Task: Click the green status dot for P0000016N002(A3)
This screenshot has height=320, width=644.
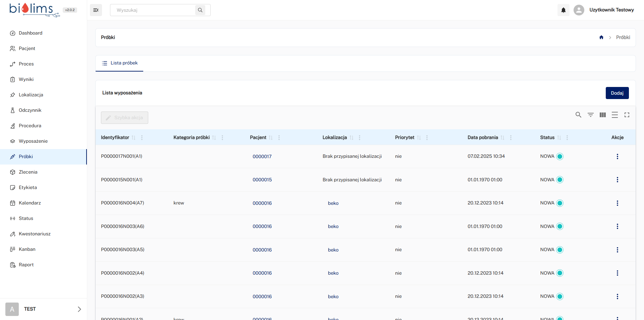Action: click(x=560, y=296)
